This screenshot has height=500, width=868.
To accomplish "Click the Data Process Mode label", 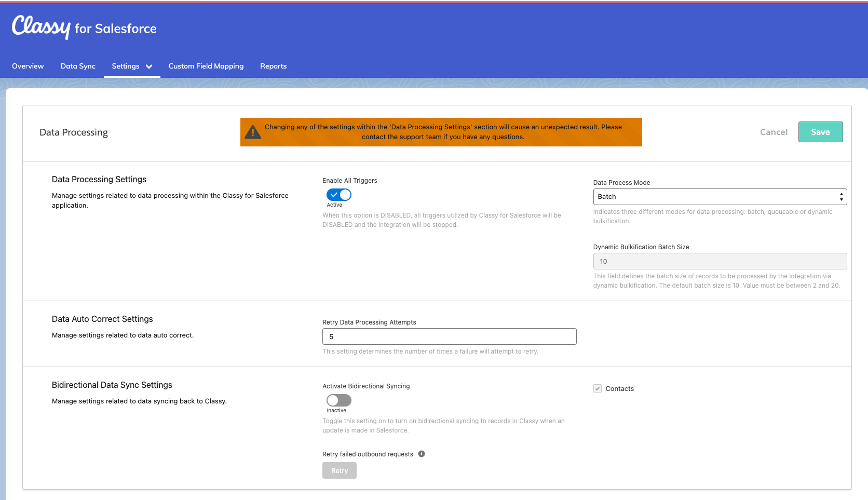I will tap(622, 183).
